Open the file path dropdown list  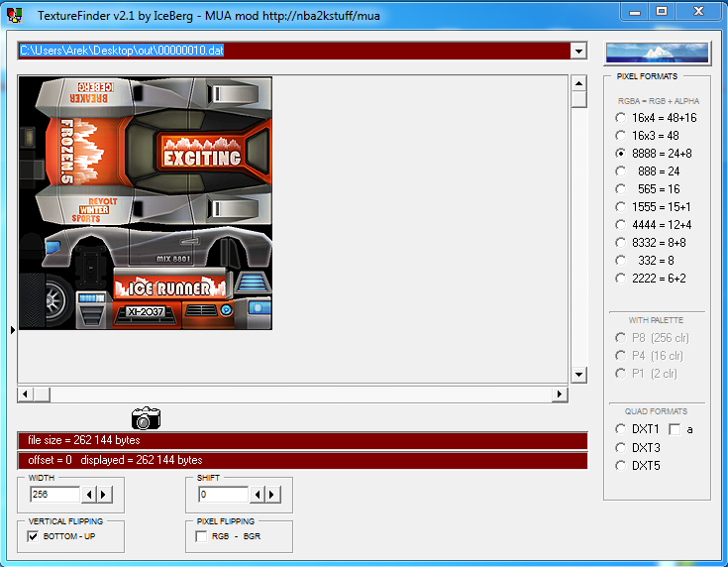[578, 51]
